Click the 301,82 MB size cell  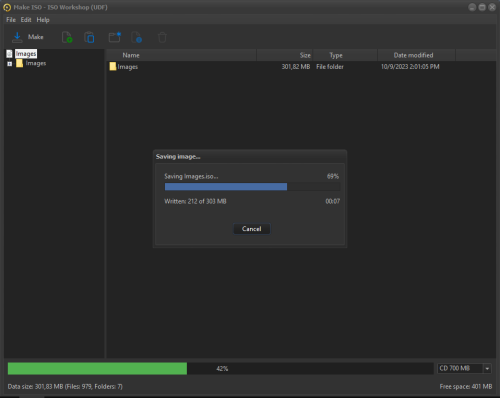[296, 67]
